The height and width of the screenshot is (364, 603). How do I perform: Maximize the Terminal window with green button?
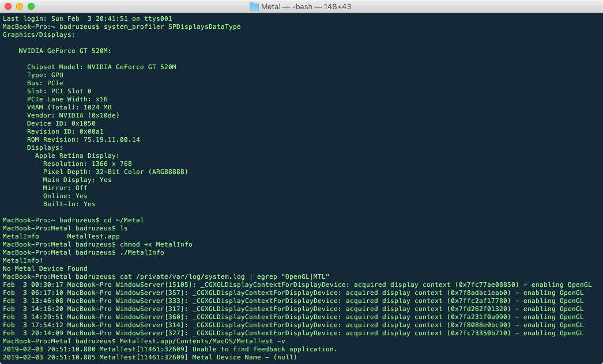[31, 6]
